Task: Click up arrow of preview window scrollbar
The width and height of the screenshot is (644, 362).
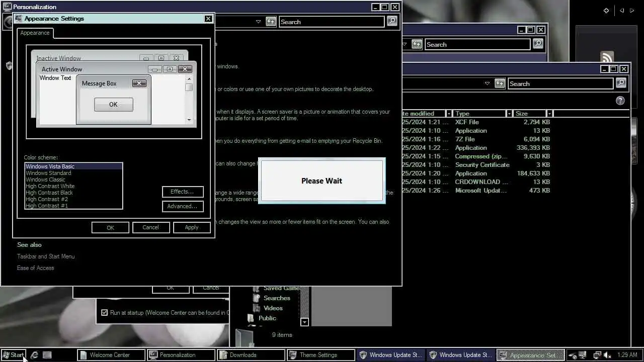Action: click(x=189, y=78)
